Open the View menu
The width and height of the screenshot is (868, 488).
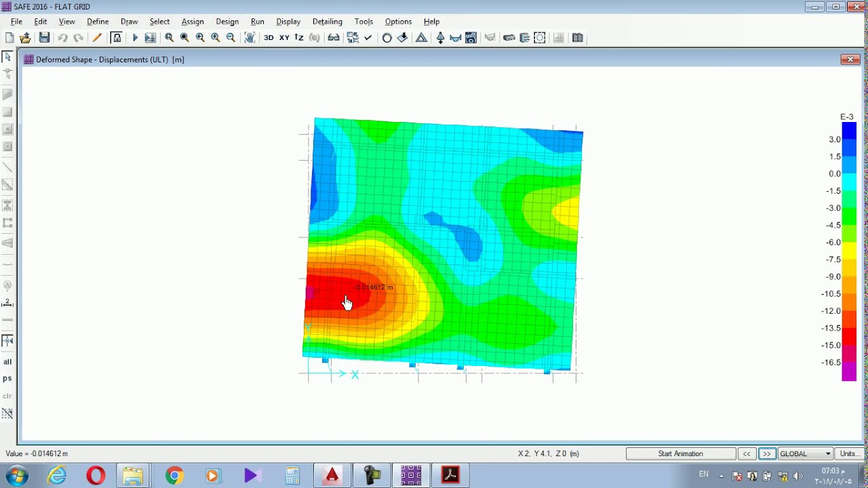click(67, 22)
